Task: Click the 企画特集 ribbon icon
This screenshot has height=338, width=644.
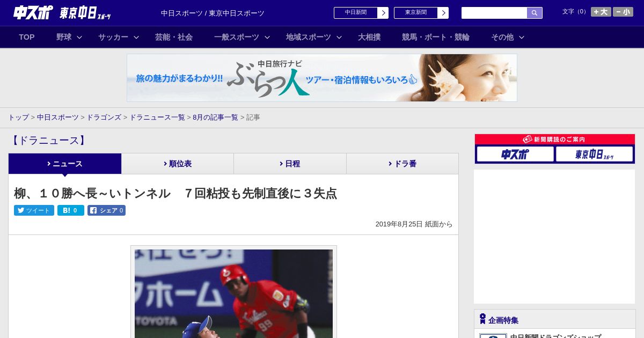Action: [482, 319]
